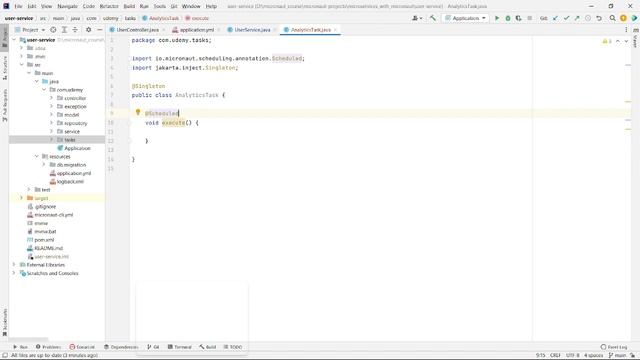640x360 pixels.
Task: Expand the target folder
Action: tap(22, 198)
